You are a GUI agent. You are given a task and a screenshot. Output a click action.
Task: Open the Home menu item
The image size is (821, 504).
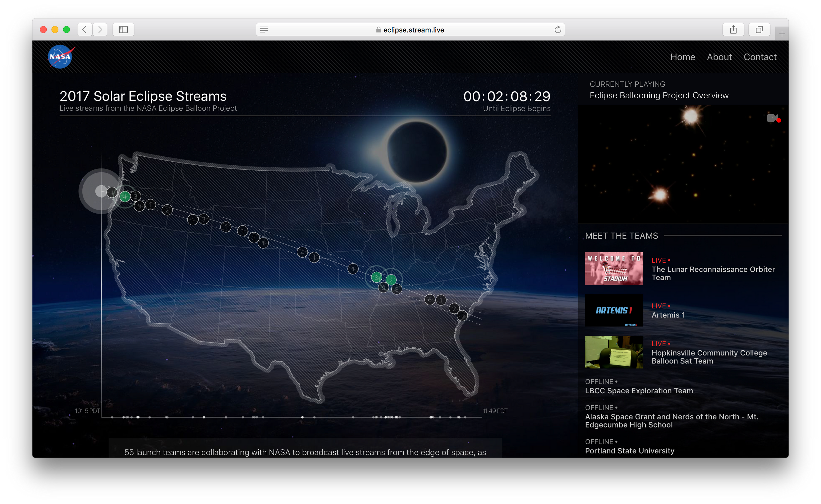(683, 57)
